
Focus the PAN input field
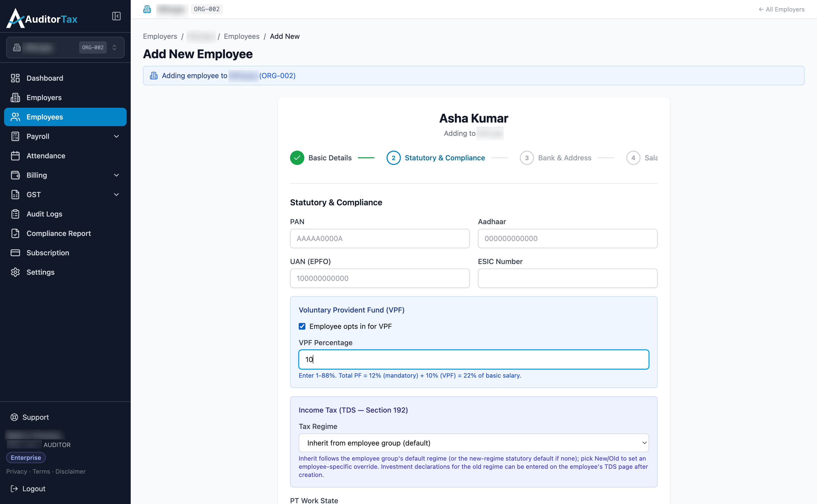click(380, 238)
